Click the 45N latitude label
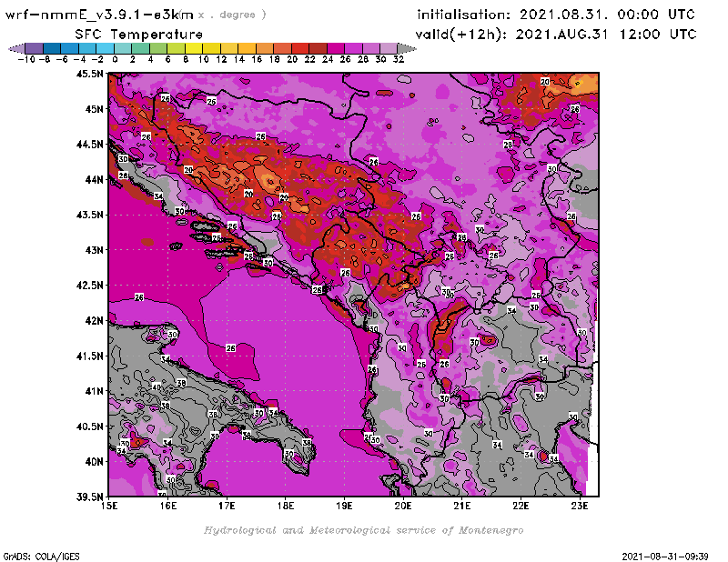This screenshot has height=562, width=728. 95,109
